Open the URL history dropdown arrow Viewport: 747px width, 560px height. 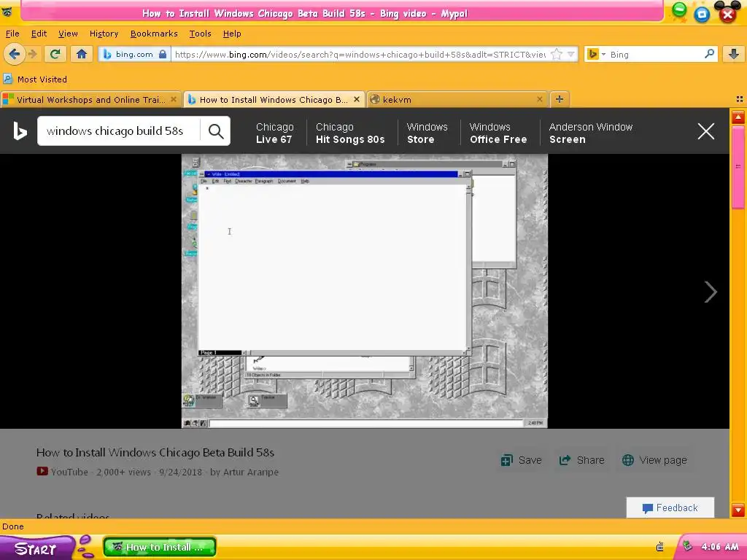(570, 54)
